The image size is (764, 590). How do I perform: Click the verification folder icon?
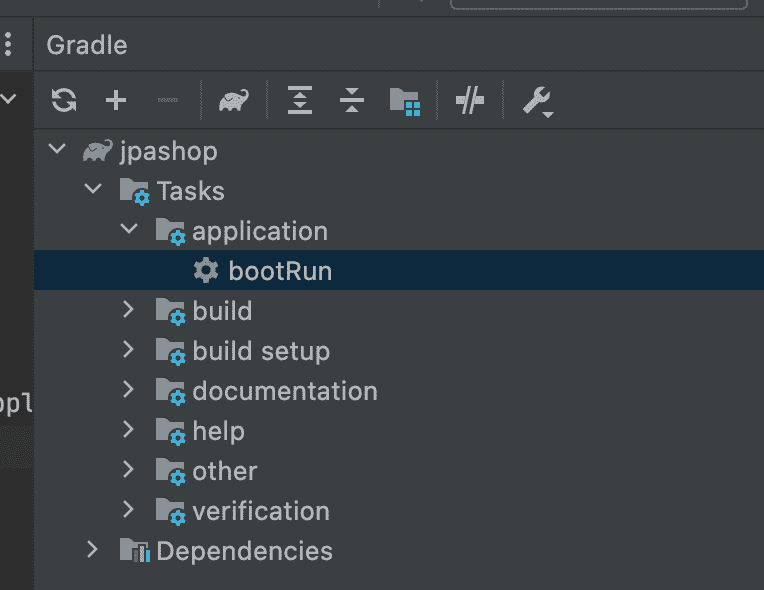pos(171,511)
